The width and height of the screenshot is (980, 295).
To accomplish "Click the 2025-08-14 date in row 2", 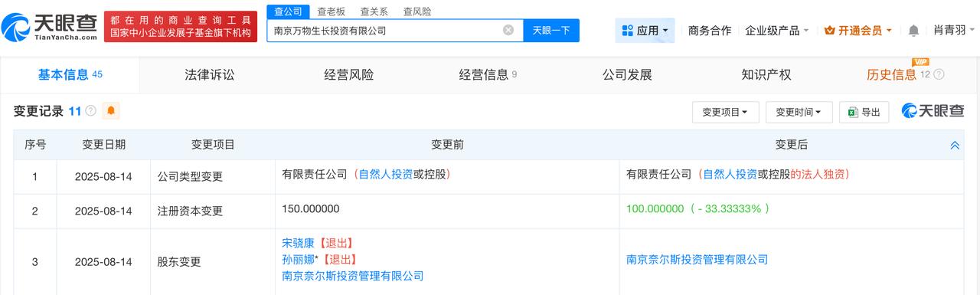I will click(x=103, y=211).
